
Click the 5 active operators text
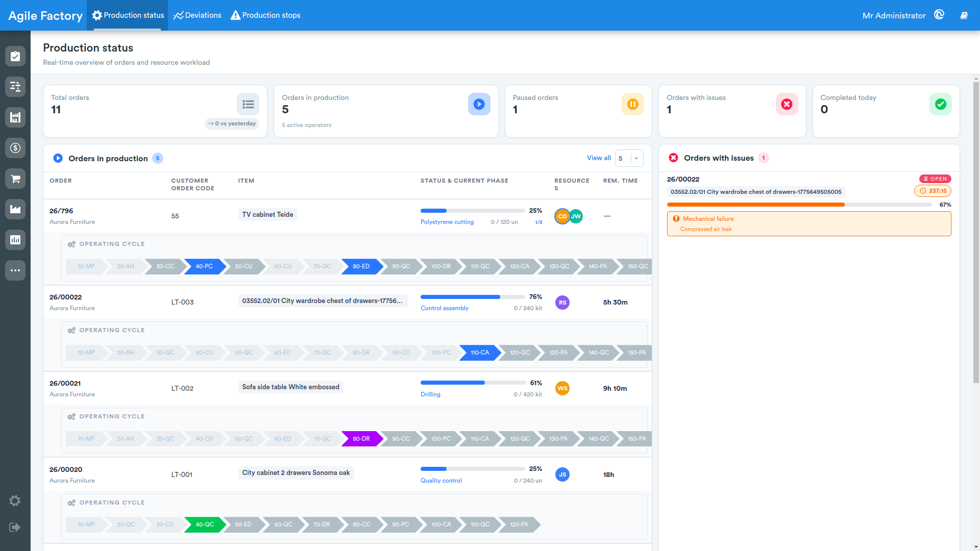pyautogui.click(x=306, y=125)
